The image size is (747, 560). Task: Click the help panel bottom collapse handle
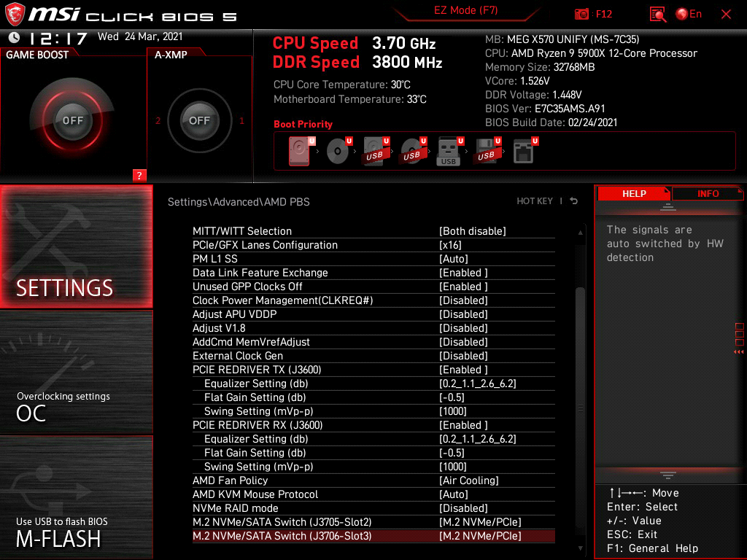pos(668,475)
